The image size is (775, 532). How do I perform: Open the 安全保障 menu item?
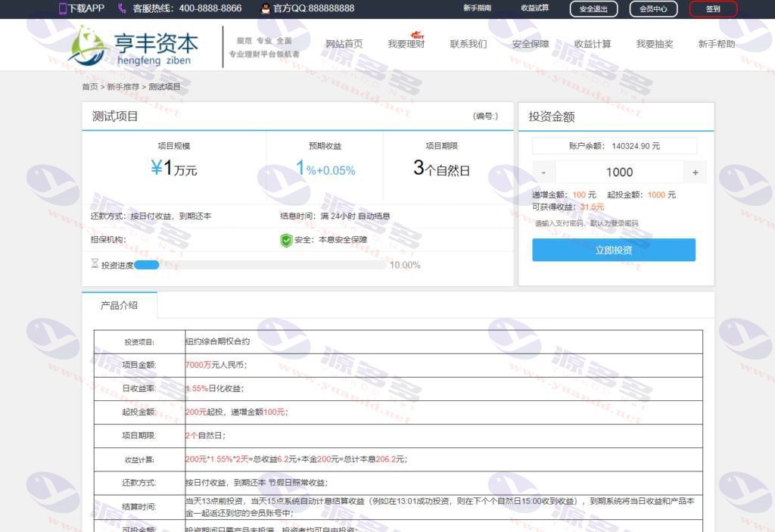(531, 44)
